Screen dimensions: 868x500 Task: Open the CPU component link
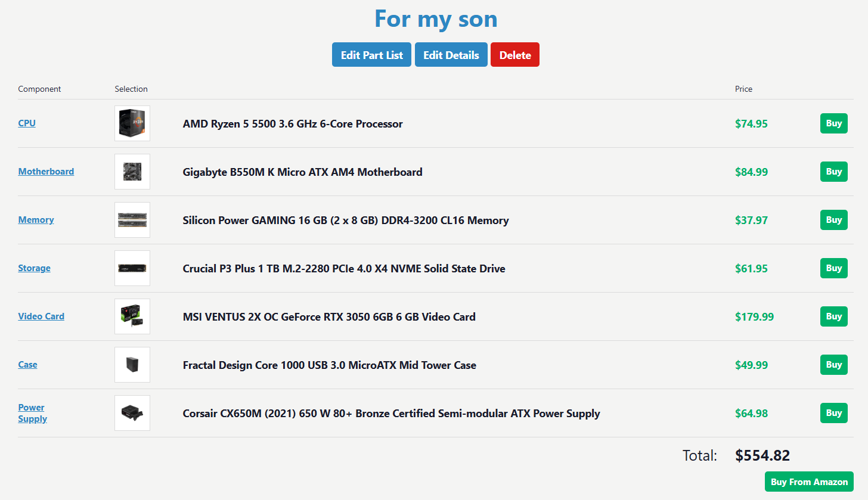click(27, 123)
